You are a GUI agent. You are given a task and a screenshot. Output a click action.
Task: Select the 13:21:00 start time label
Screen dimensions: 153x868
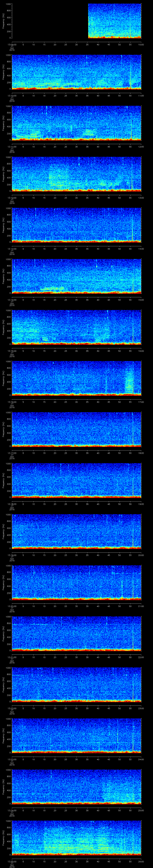pyautogui.click(x=12, y=657)
